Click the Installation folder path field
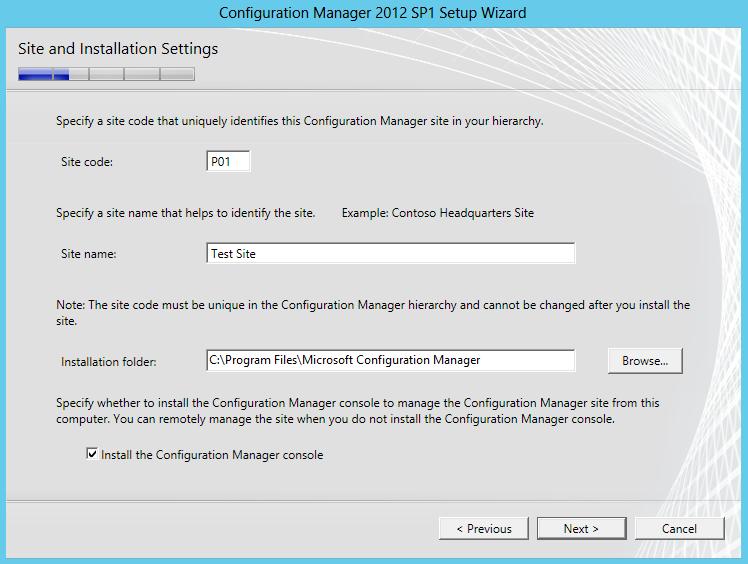748x564 pixels. [x=391, y=360]
